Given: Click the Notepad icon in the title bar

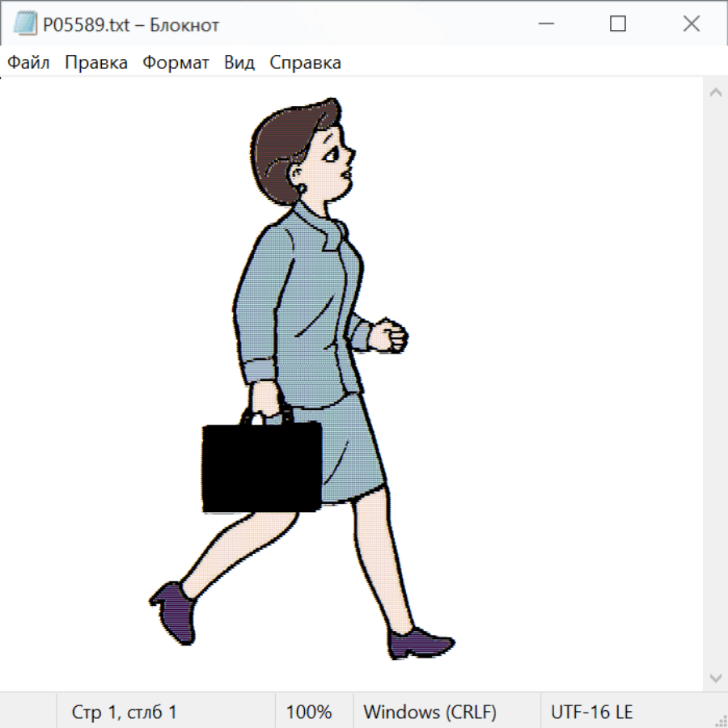Looking at the screenshot, I should coord(26,24).
